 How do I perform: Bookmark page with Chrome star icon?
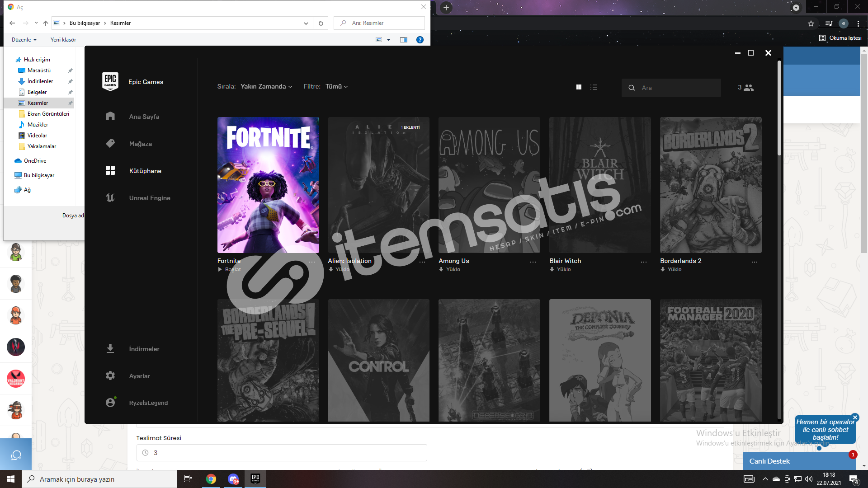[811, 23]
